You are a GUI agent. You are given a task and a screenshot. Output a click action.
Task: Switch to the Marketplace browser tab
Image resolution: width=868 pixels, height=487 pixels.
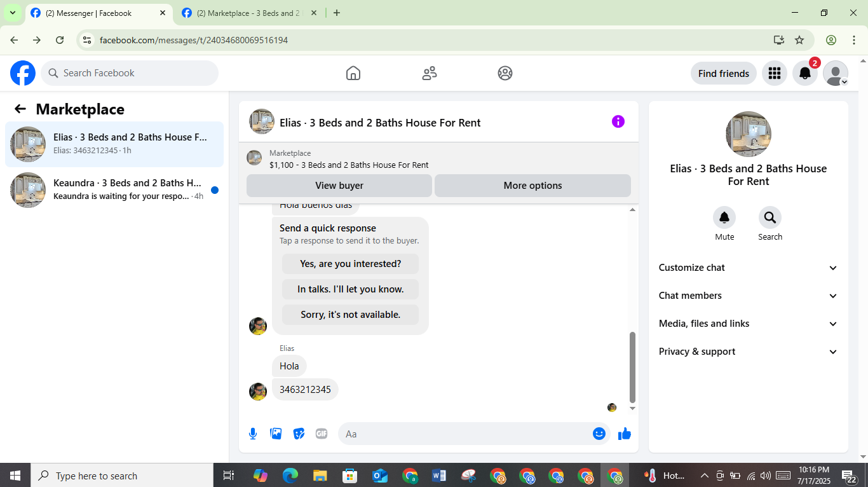(x=250, y=13)
